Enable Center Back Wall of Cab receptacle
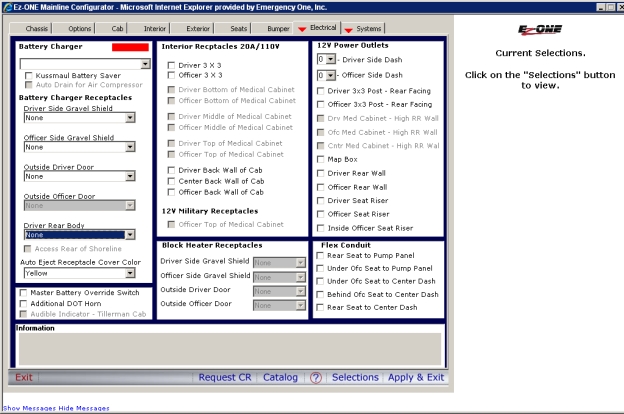624x414 pixels. point(171,181)
